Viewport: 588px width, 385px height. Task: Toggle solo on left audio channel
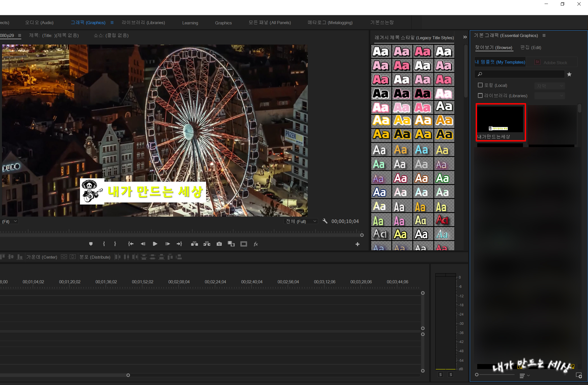441,375
